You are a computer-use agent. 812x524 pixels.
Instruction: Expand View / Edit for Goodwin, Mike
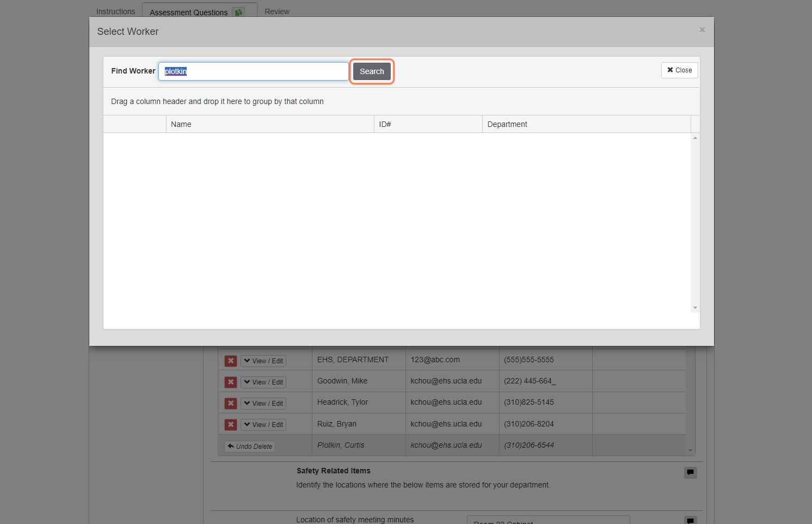[263, 382]
